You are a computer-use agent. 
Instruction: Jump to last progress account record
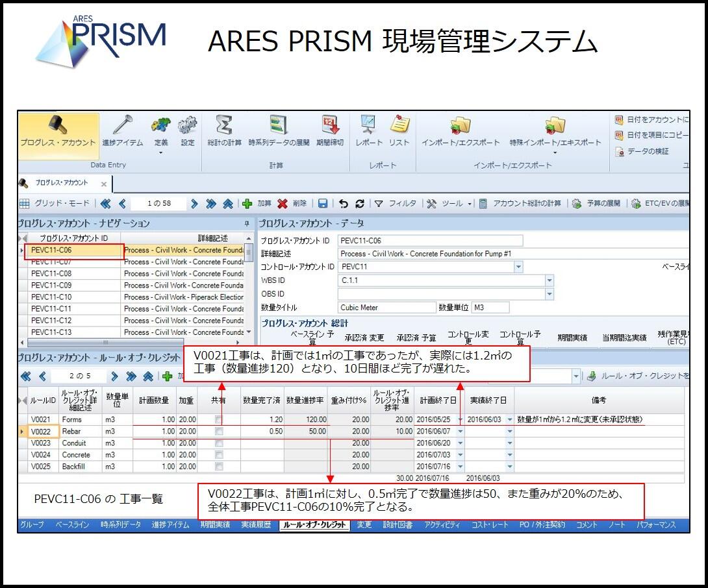(211, 204)
